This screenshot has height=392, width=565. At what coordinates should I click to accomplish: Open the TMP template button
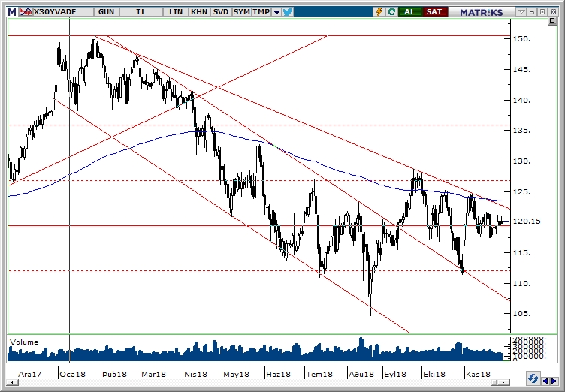tap(261, 12)
